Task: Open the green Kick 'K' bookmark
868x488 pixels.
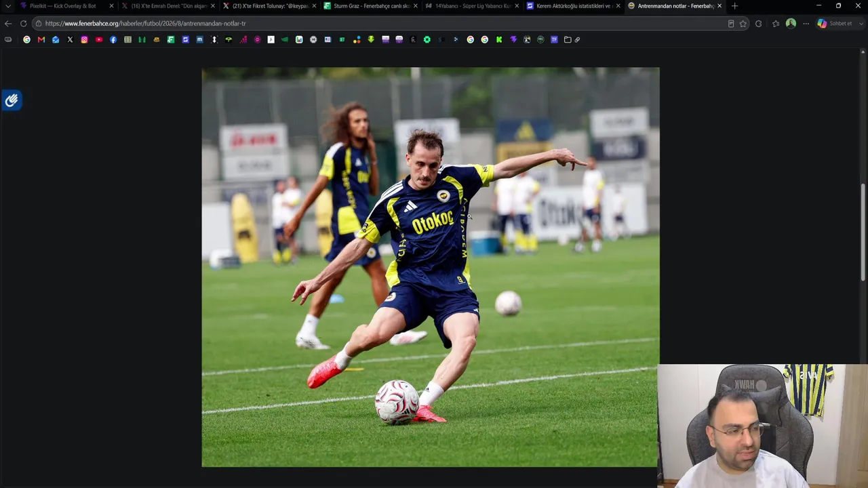Action: point(499,39)
